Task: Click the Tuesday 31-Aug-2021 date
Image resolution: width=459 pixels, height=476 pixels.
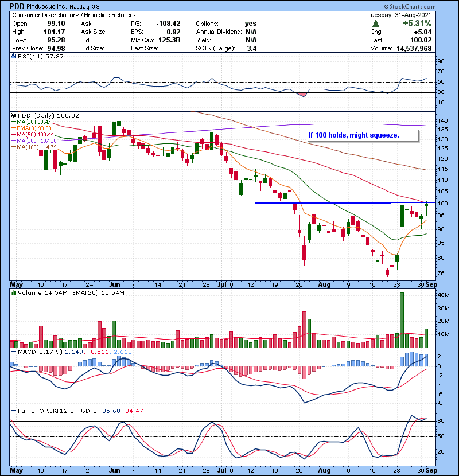Action: point(399,15)
